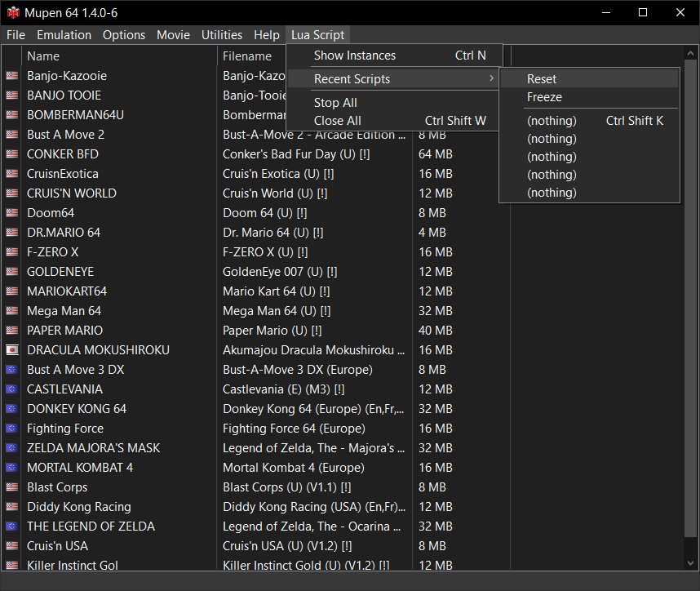
Task: Click the flag icon beside Diddy Kong Racing
Action: 12,507
